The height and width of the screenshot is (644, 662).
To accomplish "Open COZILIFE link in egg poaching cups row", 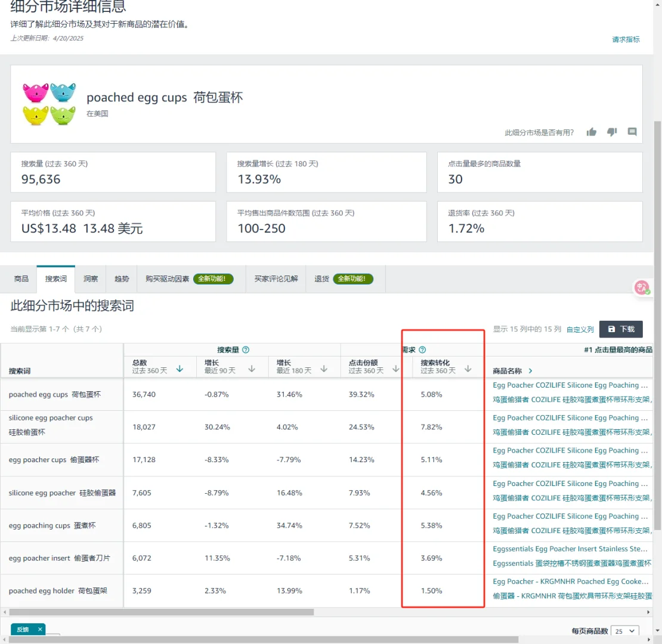I will point(570,516).
